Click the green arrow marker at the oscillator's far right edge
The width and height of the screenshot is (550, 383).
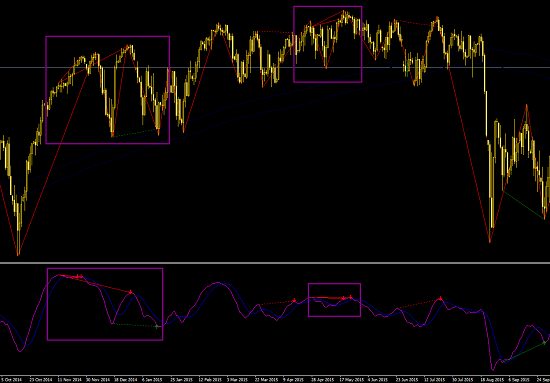pyautogui.click(x=544, y=343)
